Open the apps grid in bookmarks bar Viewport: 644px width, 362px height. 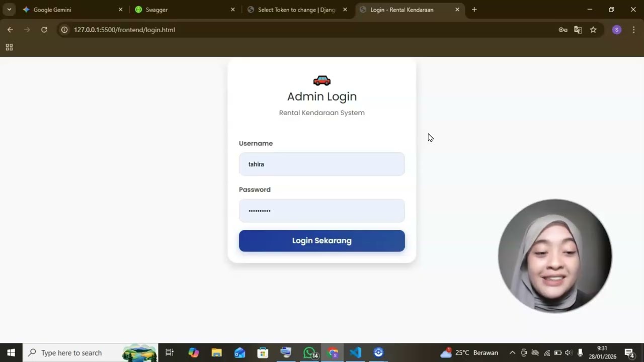coord(9,47)
